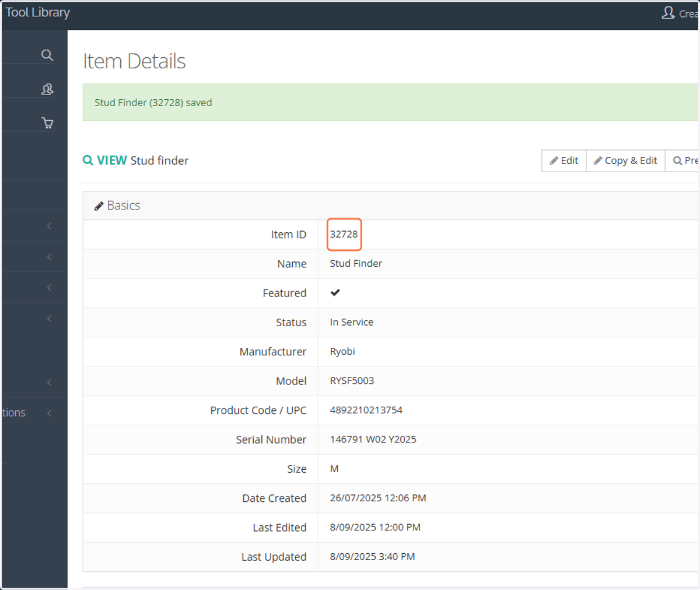This screenshot has width=700, height=590.
Task: Select serial number 146791 W02 Y2025
Action: tap(373, 439)
